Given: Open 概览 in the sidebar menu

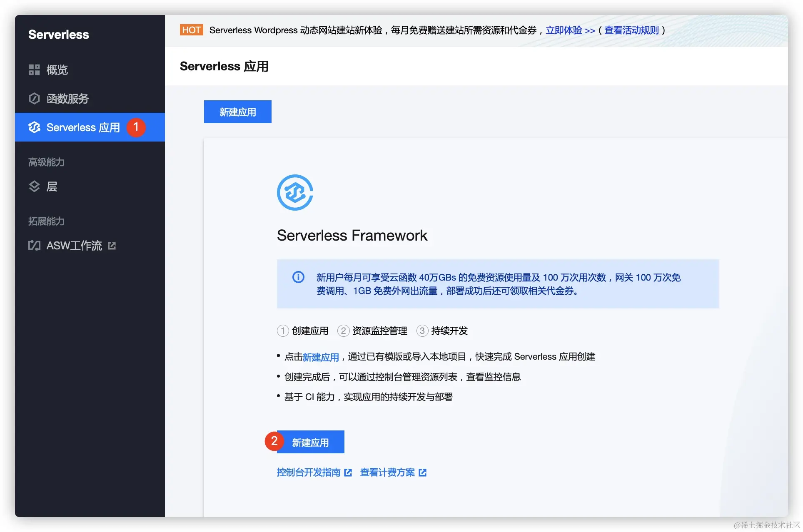Looking at the screenshot, I should (57, 70).
